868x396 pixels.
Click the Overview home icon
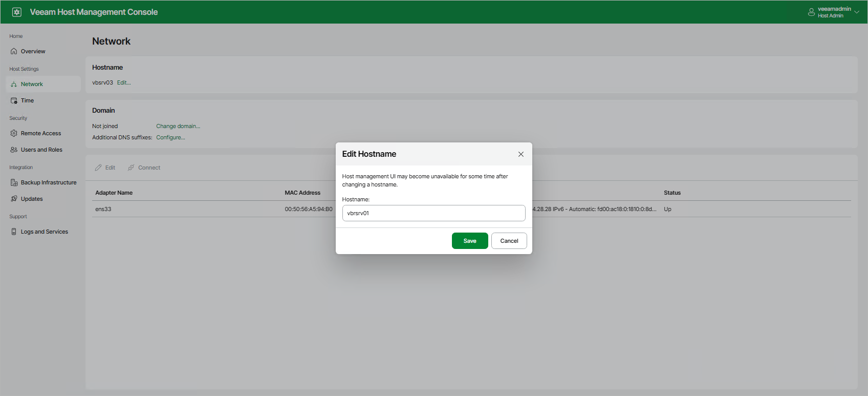tap(14, 51)
